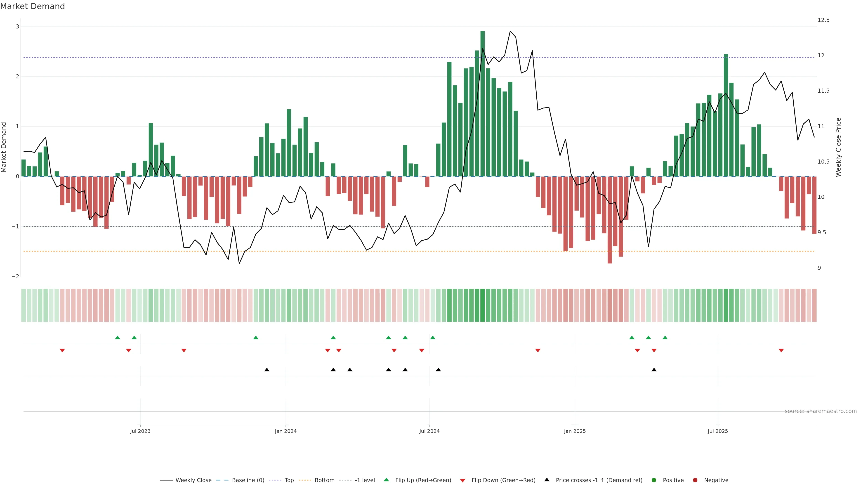Click the darkest green heatmap strip cell

tap(483, 305)
